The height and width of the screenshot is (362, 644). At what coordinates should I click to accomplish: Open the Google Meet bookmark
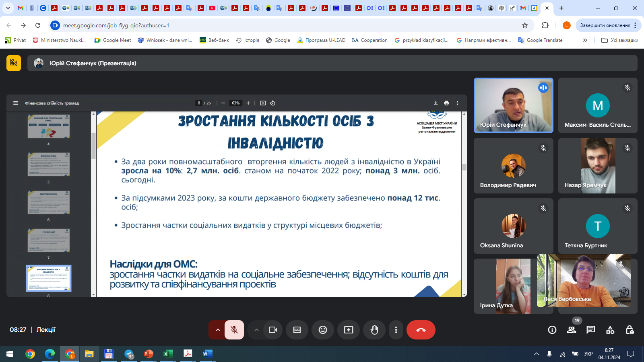113,40
